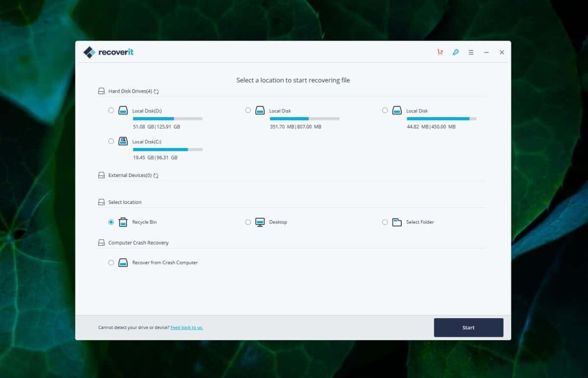Select the Local Disk(D:) radio button

click(x=111, y=110)
